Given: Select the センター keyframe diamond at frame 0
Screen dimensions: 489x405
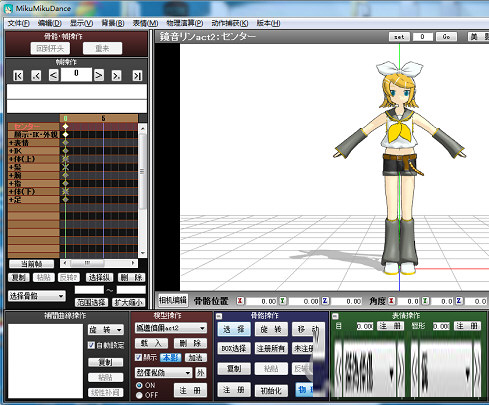Looking at the screenshot, I should (65, 126).
